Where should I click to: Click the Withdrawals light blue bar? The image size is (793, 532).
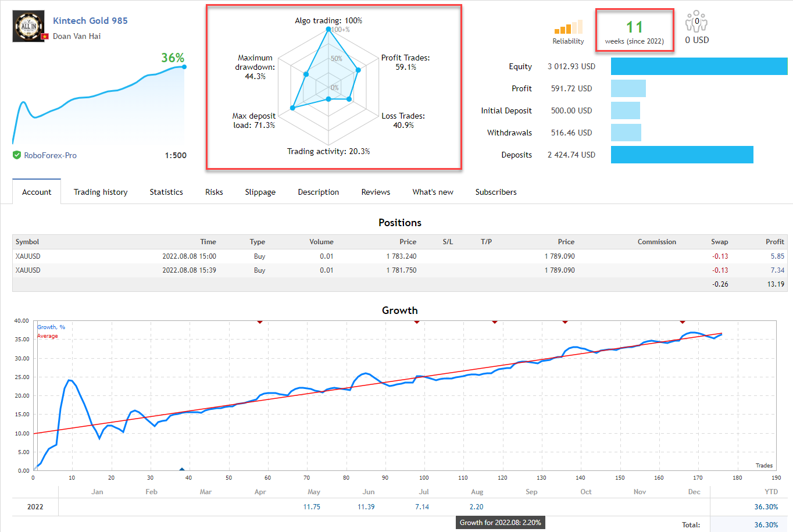pos(626,133)
